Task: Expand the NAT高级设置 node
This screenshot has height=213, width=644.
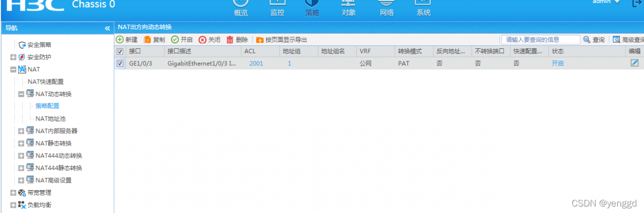Action: (21, 180)
